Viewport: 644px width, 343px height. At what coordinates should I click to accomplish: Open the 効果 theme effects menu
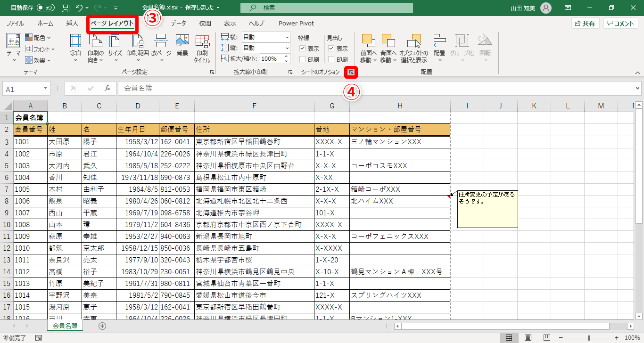38,60
